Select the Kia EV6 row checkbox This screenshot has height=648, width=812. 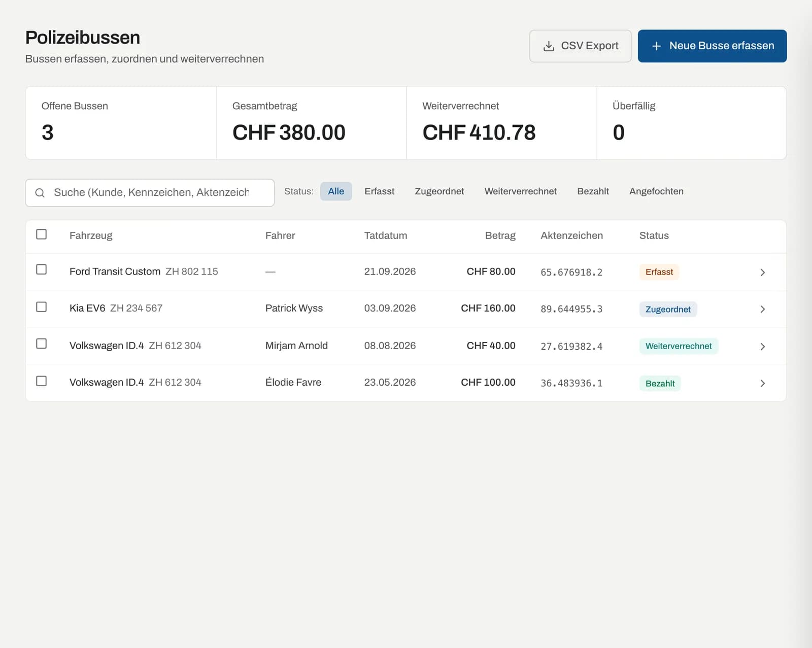coord(42,307)
